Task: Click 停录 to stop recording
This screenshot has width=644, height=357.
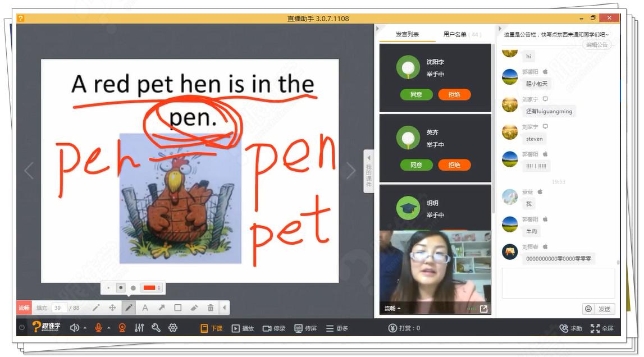Action: click(x=274, y=328)
